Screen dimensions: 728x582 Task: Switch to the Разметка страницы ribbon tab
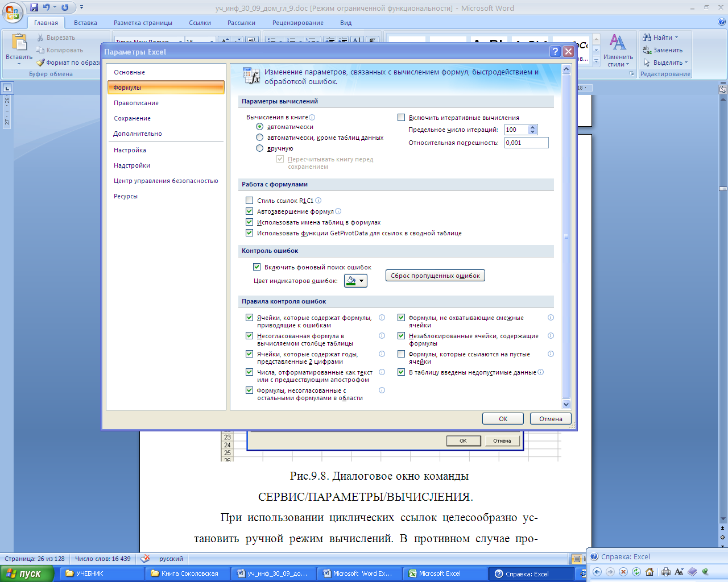[143, 23]
